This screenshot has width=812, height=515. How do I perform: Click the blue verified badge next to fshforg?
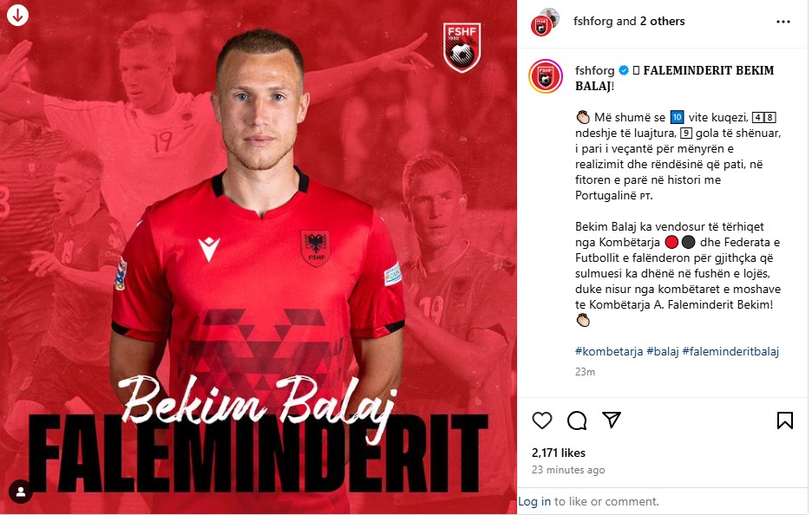[x=624, y=70]
